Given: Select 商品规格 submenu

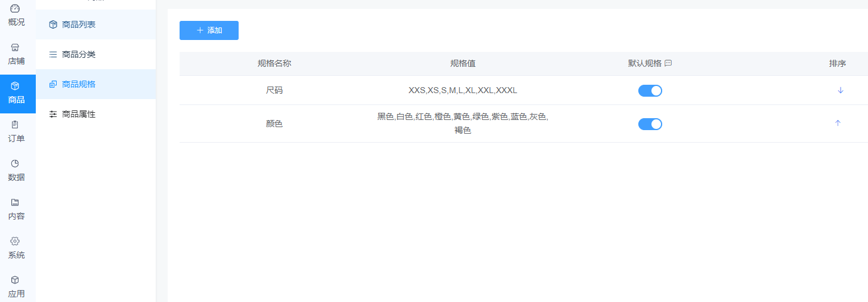Looking at the screenshot, I should pos(96,84).
